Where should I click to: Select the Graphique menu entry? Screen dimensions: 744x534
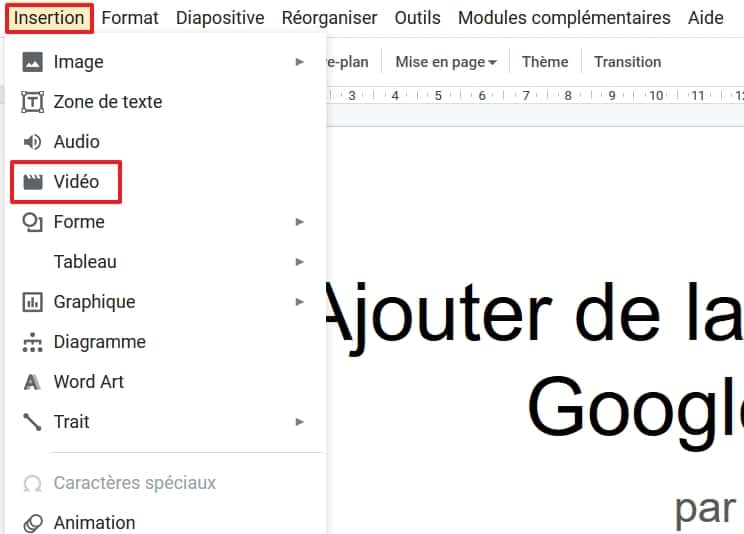[x=166, y=302]
